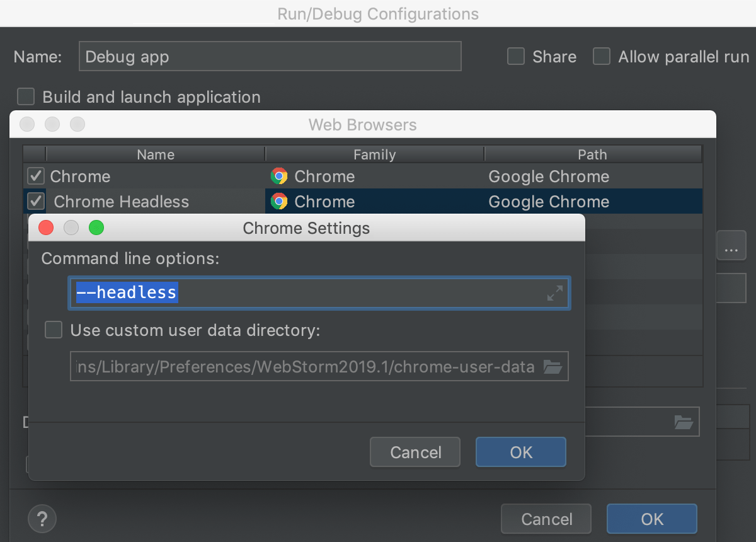The height and width of the screenshot is (542, 756).
Task: Check Build and launch application
Action: (26, 96)
